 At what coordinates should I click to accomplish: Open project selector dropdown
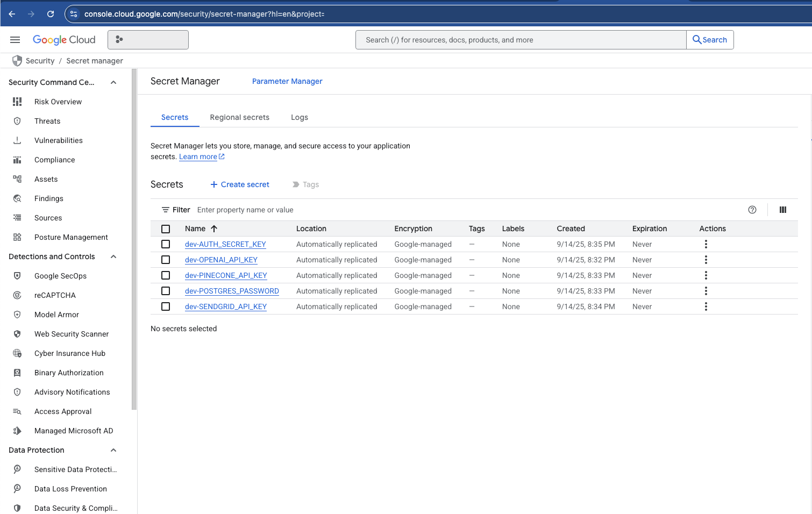pos(148,40)
